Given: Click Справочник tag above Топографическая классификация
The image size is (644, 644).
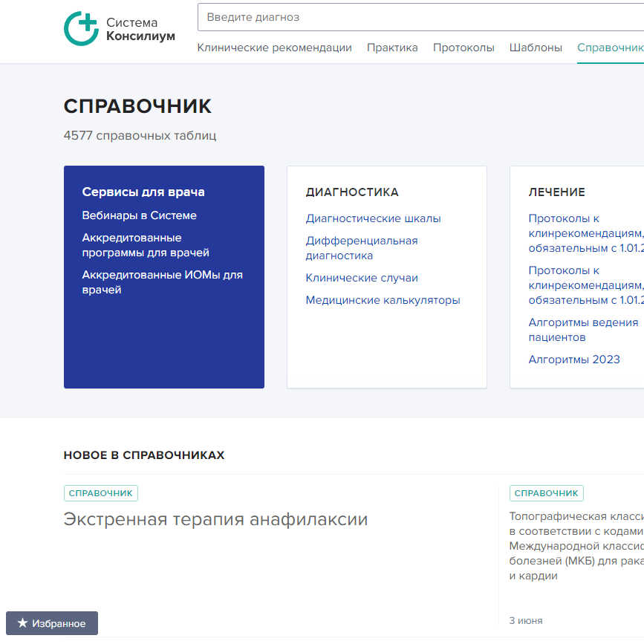Looking at the screenshot, I should tap(546, 493).
